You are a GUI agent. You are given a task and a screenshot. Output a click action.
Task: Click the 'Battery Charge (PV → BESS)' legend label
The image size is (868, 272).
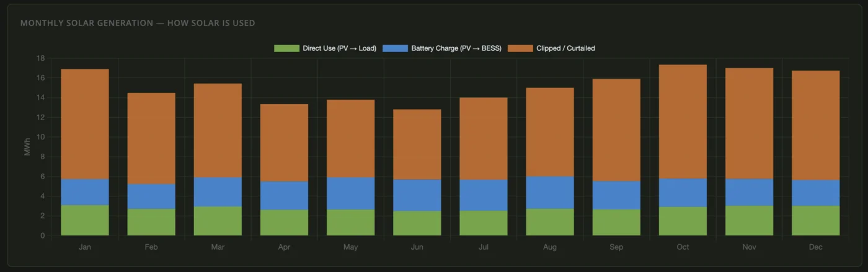[456, 48]
